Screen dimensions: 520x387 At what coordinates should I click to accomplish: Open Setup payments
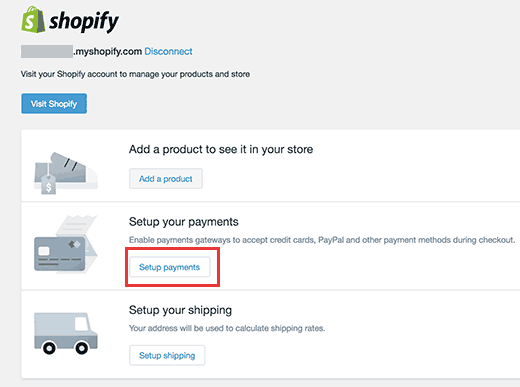pyautogui.click(x=170, y=267)
